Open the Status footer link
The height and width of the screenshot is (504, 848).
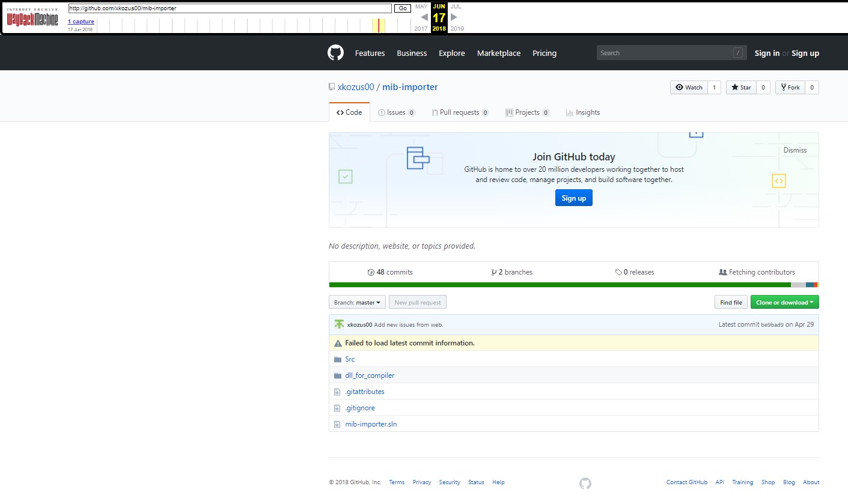[x=476, y=482]
